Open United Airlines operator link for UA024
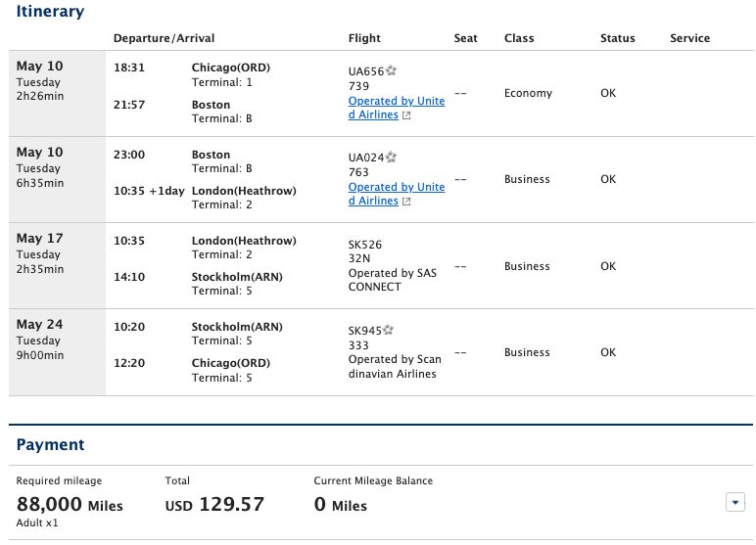Screen dimensions: 756x545 tap(396, 194)
